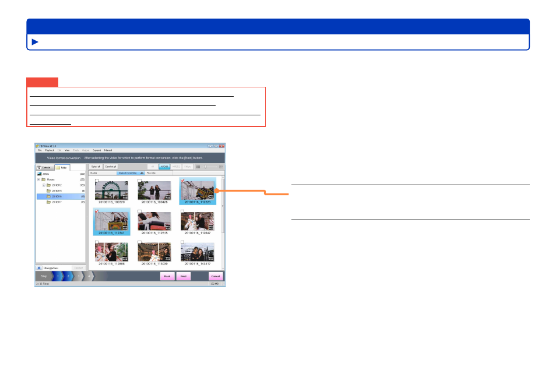
Task: Check the box for 20100116_113039
Action: click(x=139, y=242)
